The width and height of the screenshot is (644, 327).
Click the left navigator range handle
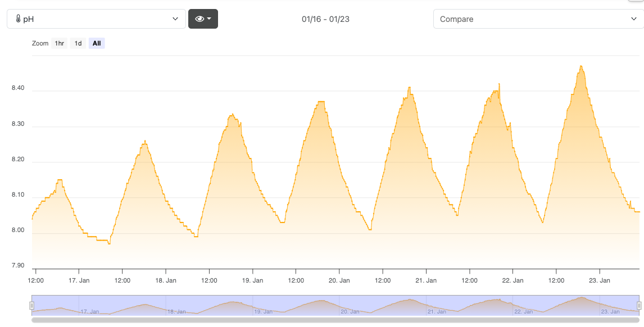pyautogui.click(x=31, y=305)
